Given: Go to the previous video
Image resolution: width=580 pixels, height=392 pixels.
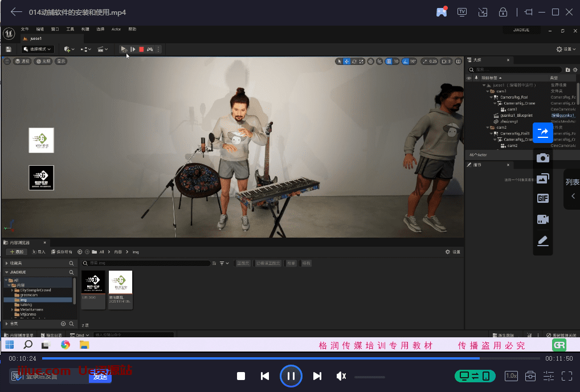Looking at the screenshot, I should click(265, 376).
